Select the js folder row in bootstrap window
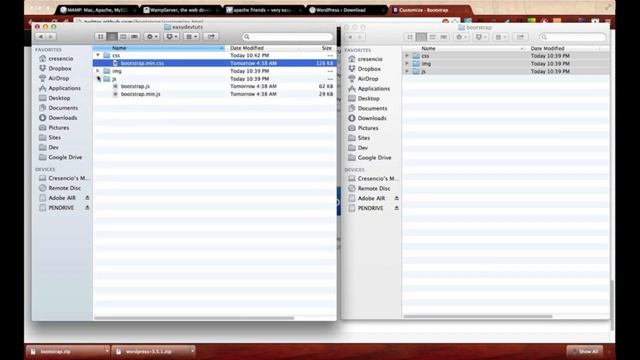 pyautogui.click(x=506, y=71)
